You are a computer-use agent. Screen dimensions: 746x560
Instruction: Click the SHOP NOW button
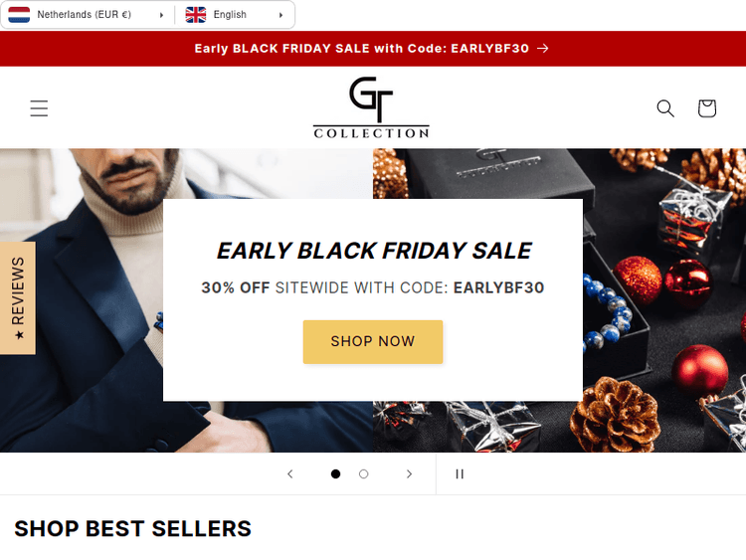tap(373, 342)
